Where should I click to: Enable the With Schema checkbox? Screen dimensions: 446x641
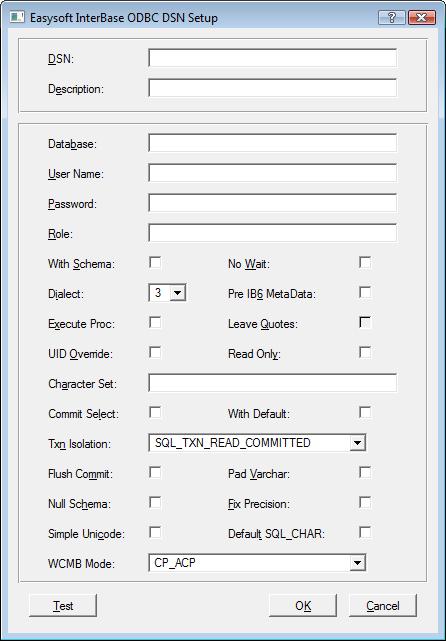pos(155,262)
